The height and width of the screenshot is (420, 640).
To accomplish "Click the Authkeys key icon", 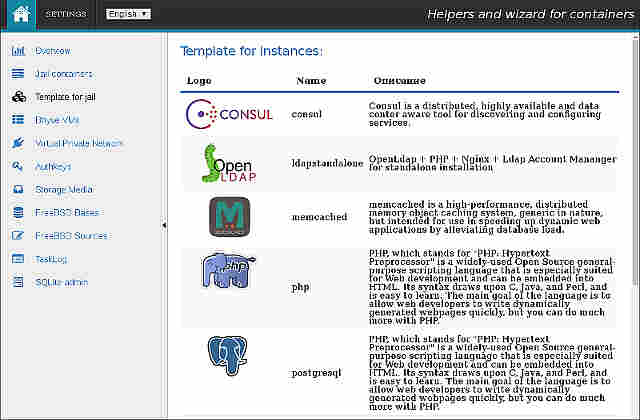I will tap(18, 166).
